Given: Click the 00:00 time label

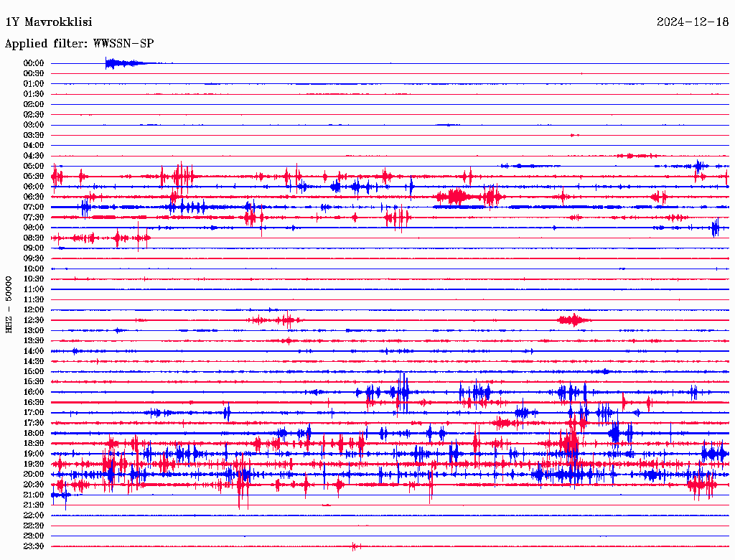Looking at the screenshot, I should tap(34, 63).
